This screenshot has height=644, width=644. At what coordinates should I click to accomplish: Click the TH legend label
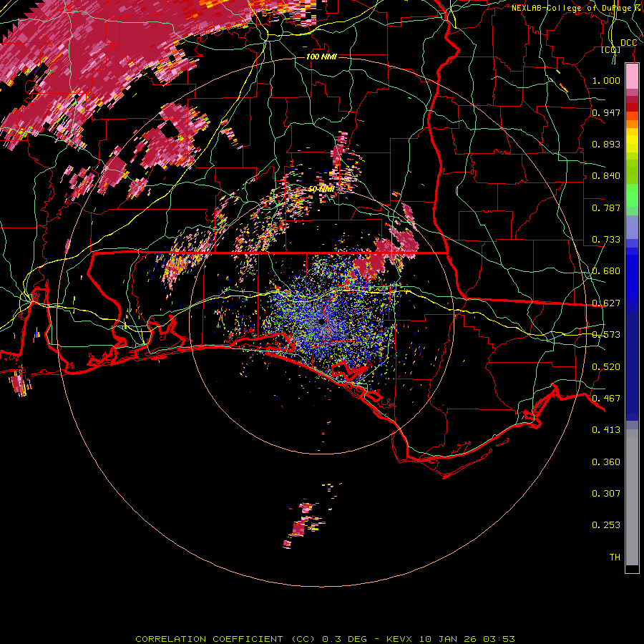pyautogui.click(x=615, y=557)
